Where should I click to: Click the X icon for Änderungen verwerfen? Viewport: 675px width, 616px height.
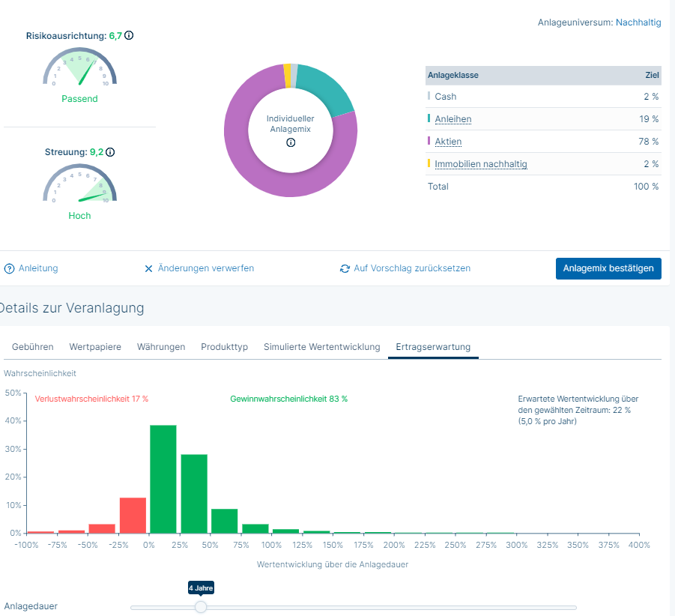point(148,268)
